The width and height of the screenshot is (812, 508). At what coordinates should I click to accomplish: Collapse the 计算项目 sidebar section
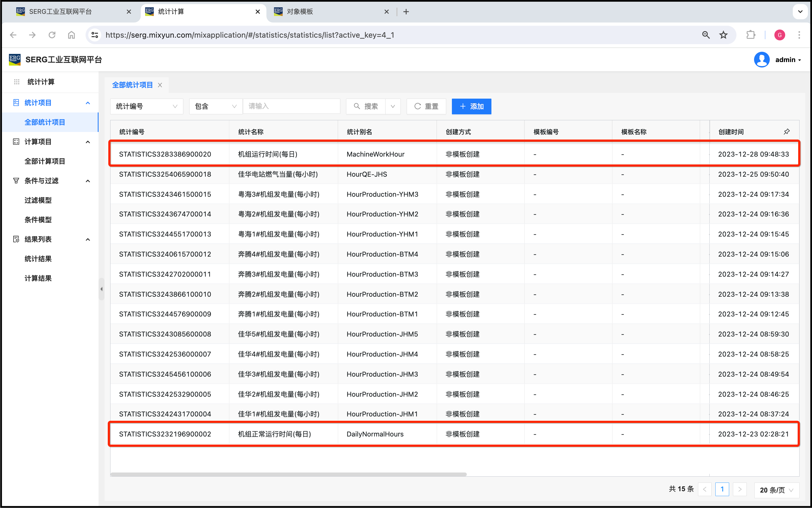click(88, 142)
